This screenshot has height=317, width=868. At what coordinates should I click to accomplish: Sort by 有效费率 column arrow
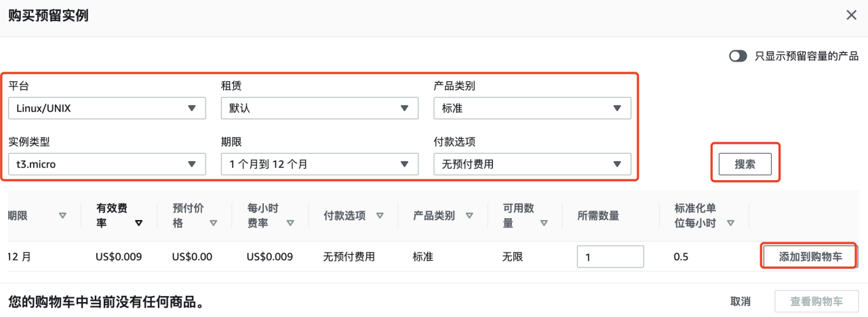click(x=139, y=223)
